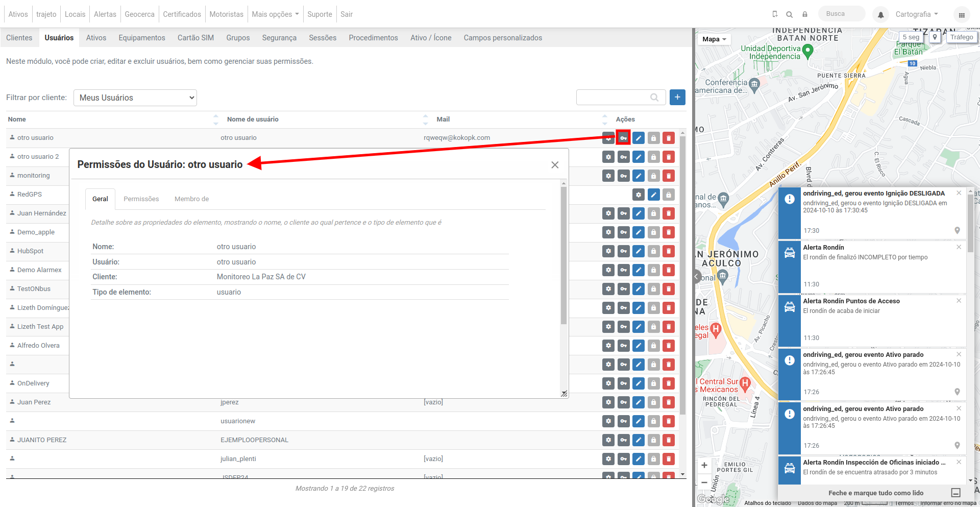Click the blue add user plus button
This screenshot has height=507, width=980.
tap(677, 97)
